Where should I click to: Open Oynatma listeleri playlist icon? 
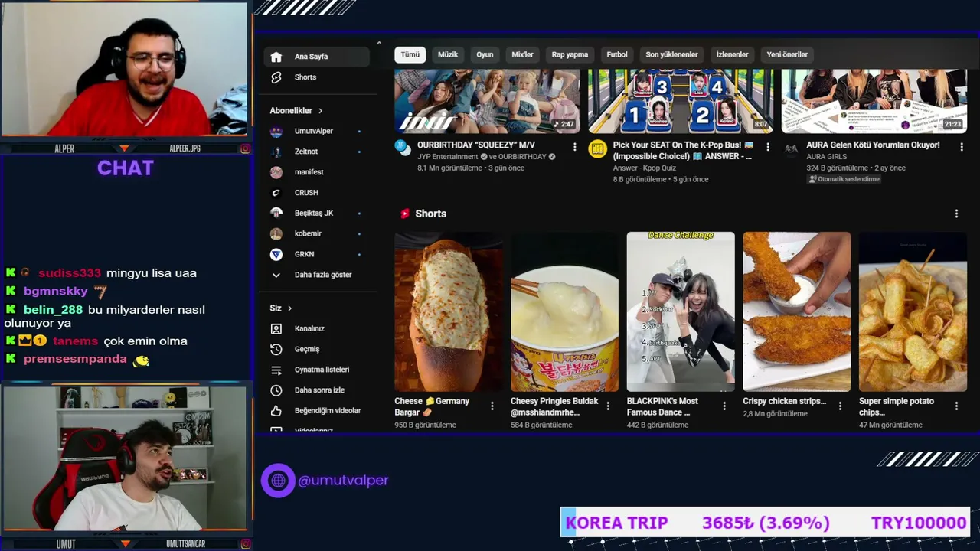[x=276, y=370]
